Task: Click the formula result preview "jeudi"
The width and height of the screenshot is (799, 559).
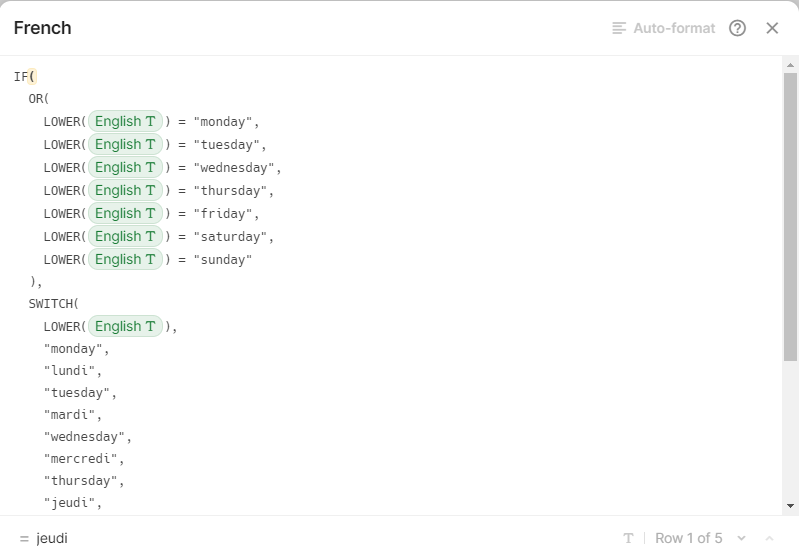Action: [x=52, y=538]
